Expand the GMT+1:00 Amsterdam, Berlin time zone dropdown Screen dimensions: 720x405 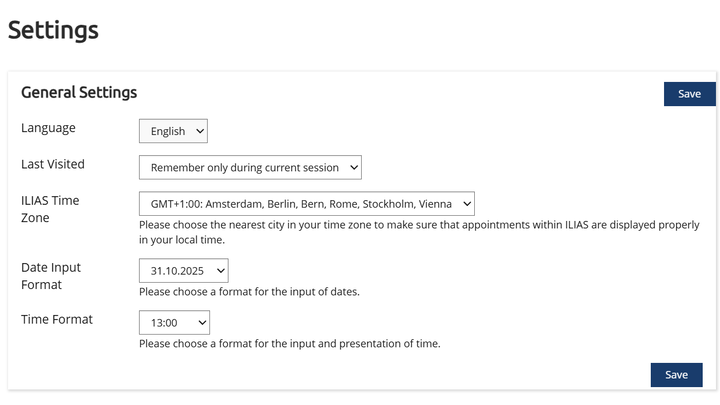(x=307, y=204)
